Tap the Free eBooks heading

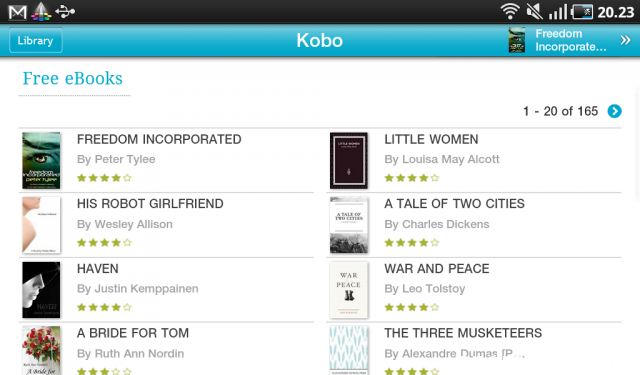tap(73, 78)
